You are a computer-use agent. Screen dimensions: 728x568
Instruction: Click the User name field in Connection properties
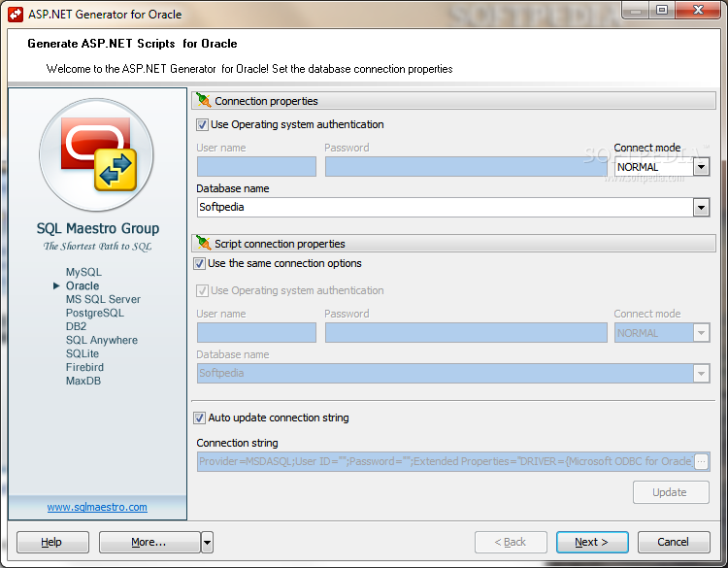tap(257, 167)
